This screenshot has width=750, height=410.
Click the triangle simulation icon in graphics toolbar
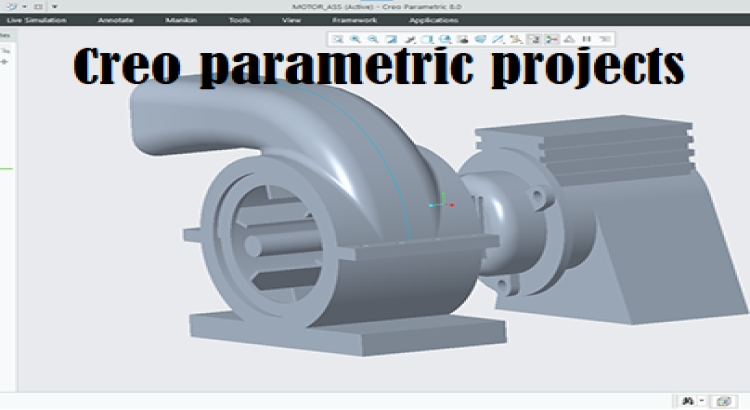coord(569,39)
